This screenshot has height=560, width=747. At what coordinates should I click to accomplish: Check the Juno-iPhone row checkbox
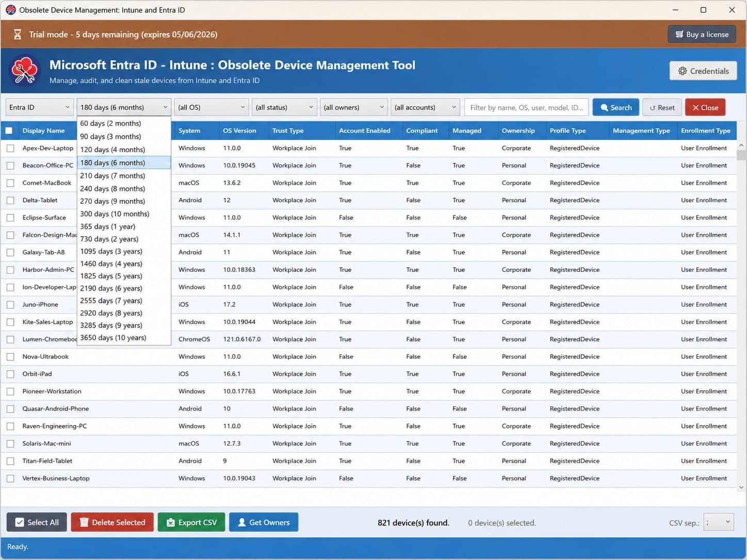point(10,305)
